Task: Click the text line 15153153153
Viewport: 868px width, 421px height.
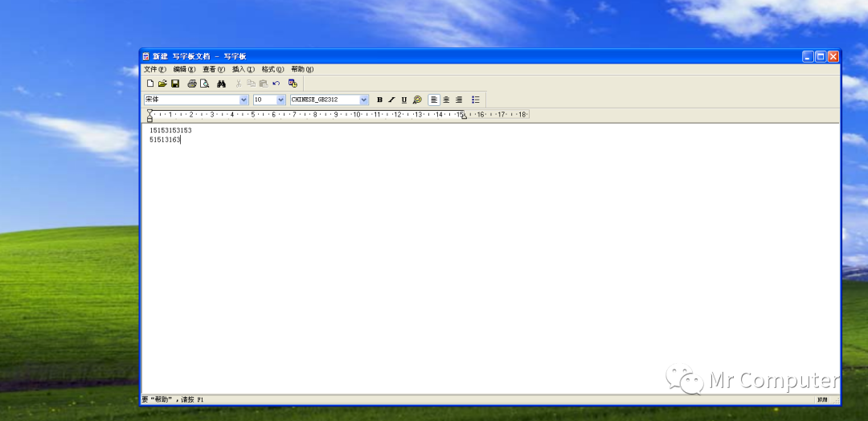Action: click(x=170, y=130)
